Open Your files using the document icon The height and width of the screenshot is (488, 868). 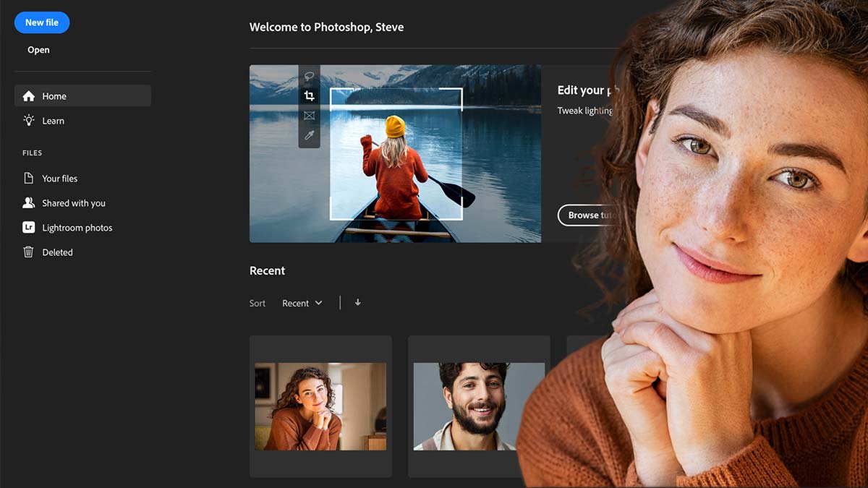coord(29,178)
